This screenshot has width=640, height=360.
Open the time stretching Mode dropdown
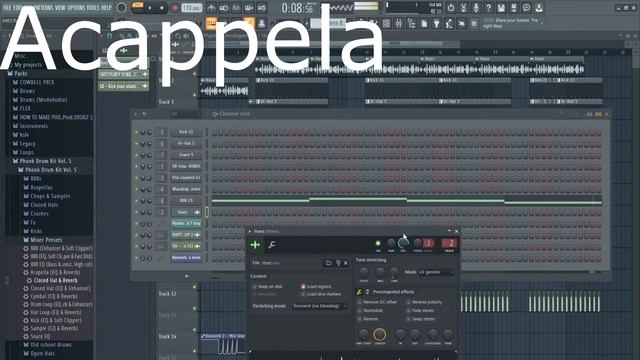coord(436,272)
